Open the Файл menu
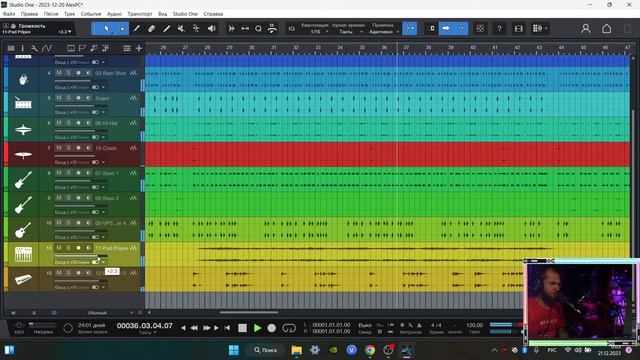 (x=9, y=14)
